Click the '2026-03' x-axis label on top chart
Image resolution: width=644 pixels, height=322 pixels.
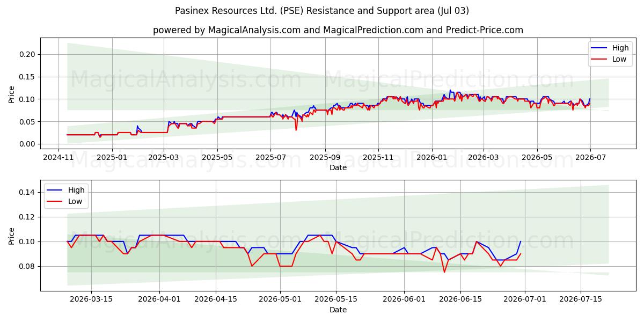point(484,157)
